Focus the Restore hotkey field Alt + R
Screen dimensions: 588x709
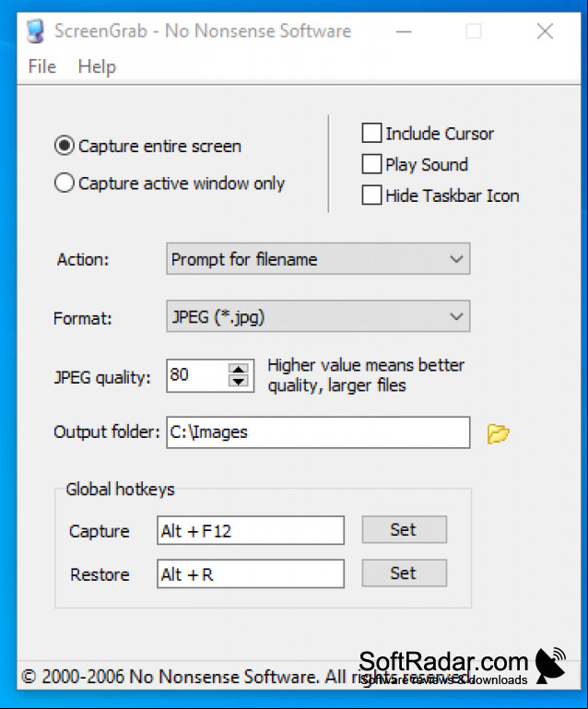(251, 573)
